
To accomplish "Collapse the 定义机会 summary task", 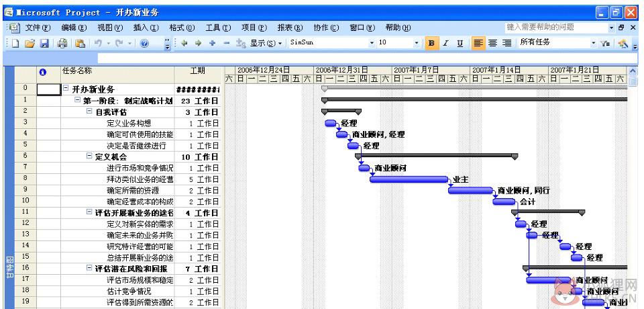I will 89,156.
